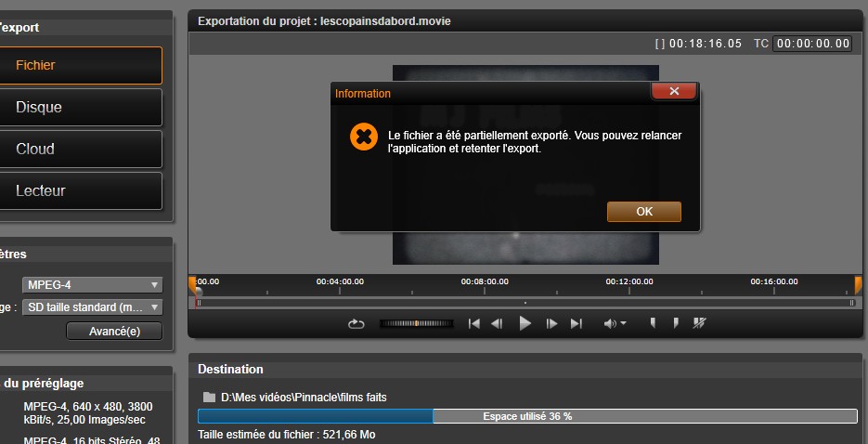Click the orange start trim marker on timeline

(x=192, y=284)
